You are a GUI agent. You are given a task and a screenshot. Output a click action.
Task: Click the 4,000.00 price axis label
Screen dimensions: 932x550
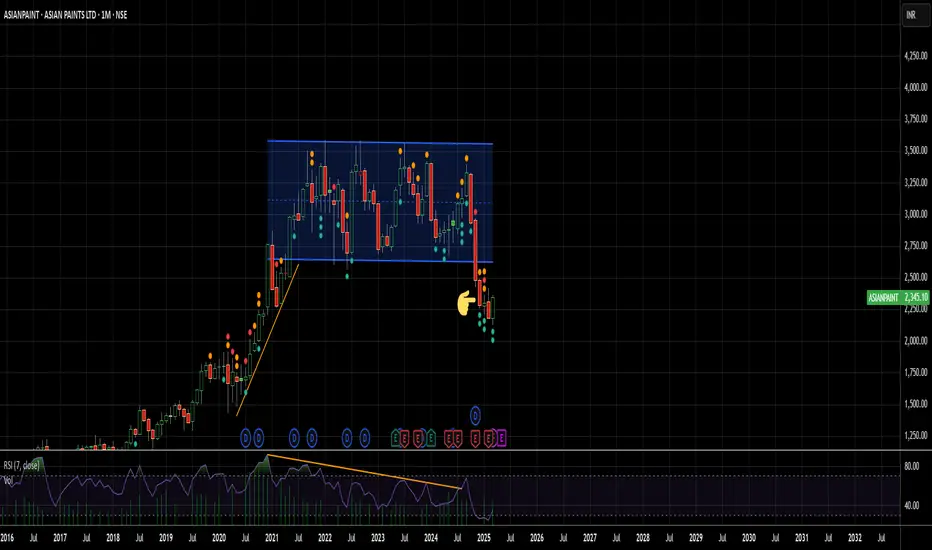(x=915, y=87)
